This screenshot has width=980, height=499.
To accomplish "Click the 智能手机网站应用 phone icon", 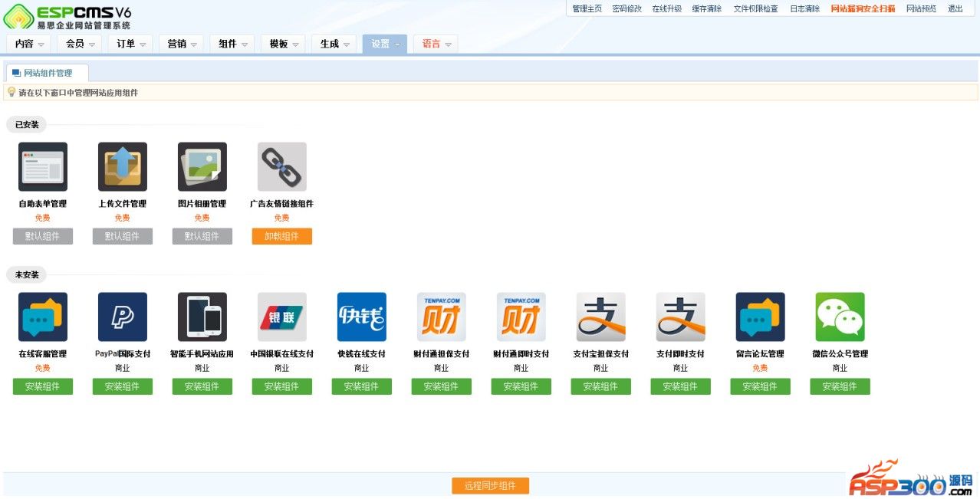I will (x=202, y=317).
